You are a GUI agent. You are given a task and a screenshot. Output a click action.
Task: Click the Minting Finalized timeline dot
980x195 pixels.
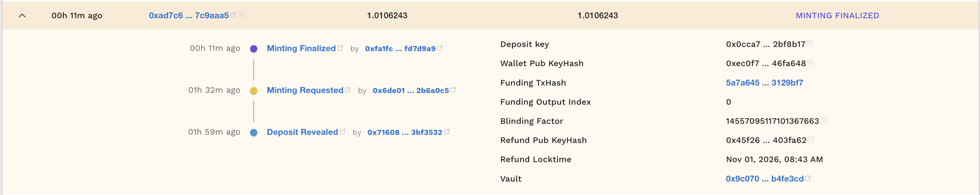[x=254, y=48]
